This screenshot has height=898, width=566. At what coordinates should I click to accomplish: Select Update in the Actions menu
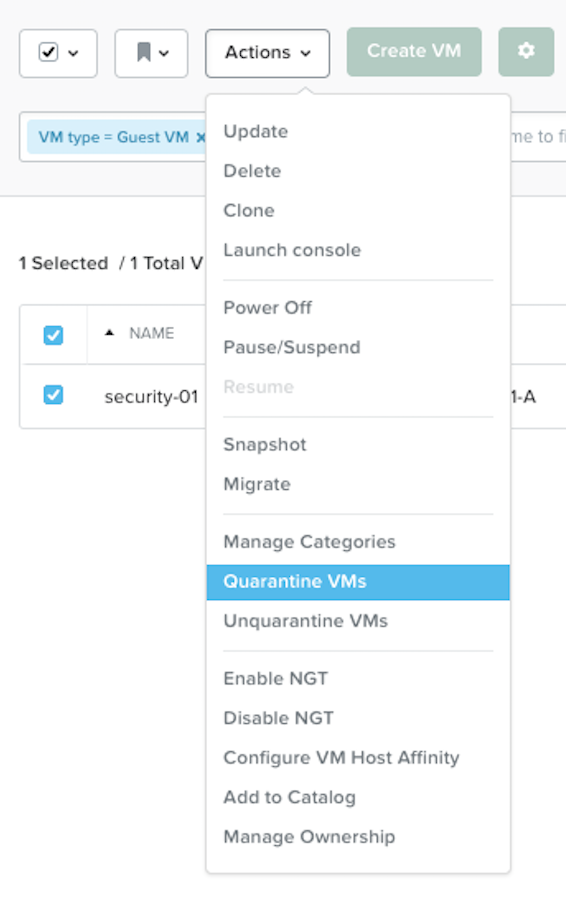[x=256, y=132]
